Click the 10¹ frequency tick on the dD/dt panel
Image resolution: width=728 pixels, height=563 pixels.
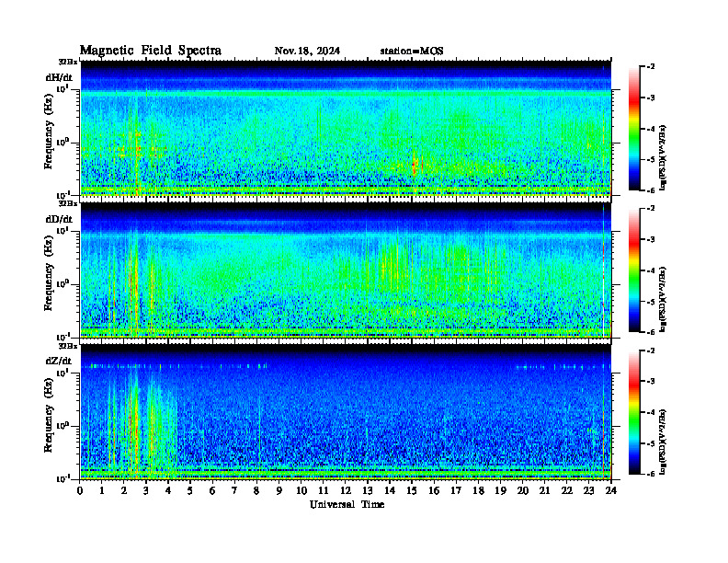coord(63,230)
